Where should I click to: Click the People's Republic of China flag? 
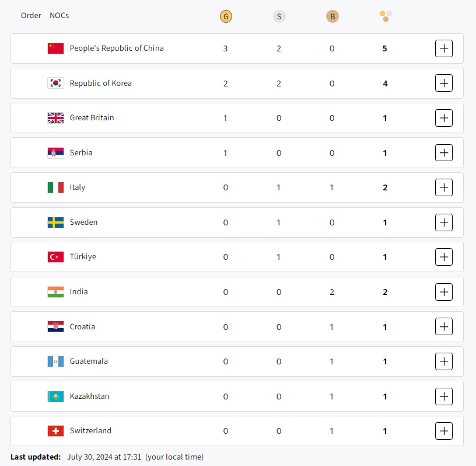pyautogui.click(x=55, y=48)
